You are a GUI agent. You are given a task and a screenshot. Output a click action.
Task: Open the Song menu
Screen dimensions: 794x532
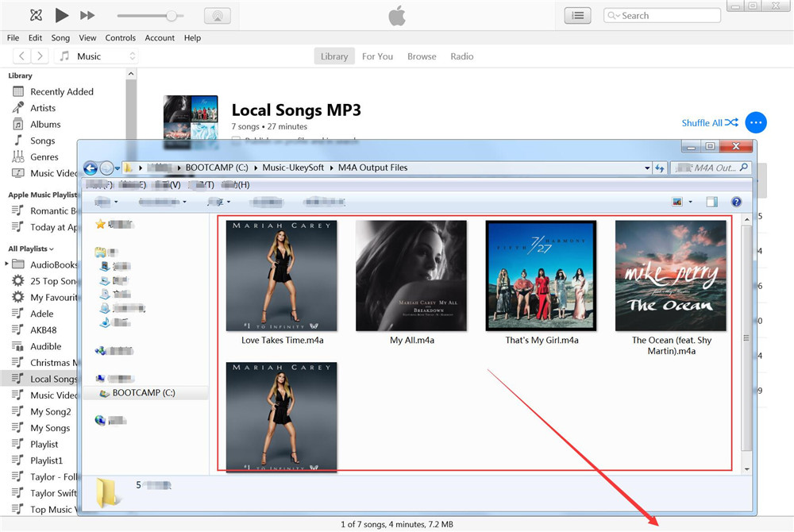[x=60, y=38]
